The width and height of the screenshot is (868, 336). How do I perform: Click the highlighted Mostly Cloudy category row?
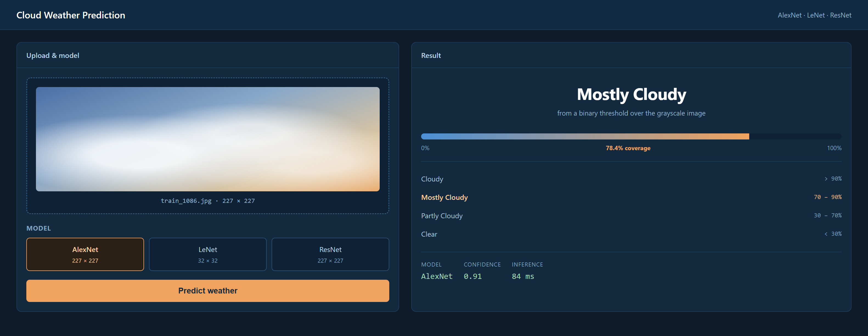pos(631,197)
